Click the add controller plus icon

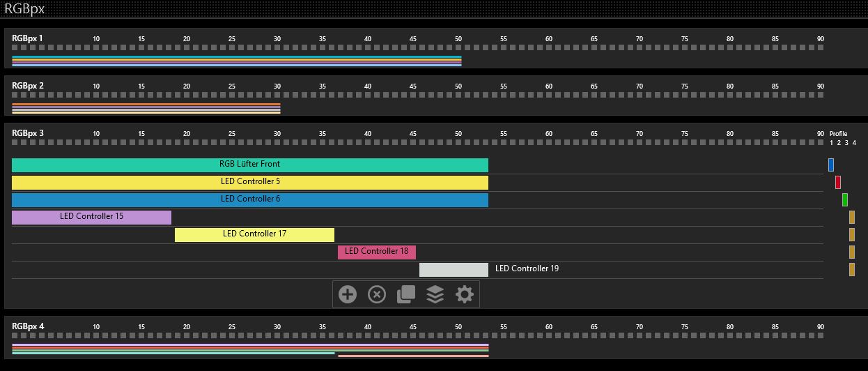[348, 294]
